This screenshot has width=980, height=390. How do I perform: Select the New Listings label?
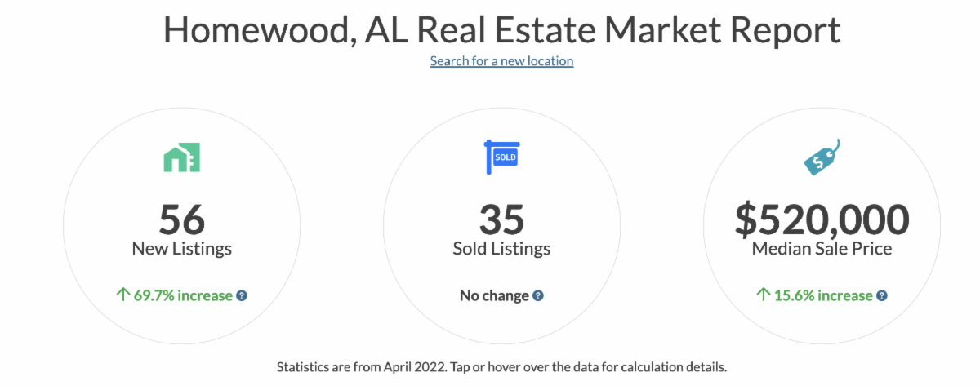[181, 249]
